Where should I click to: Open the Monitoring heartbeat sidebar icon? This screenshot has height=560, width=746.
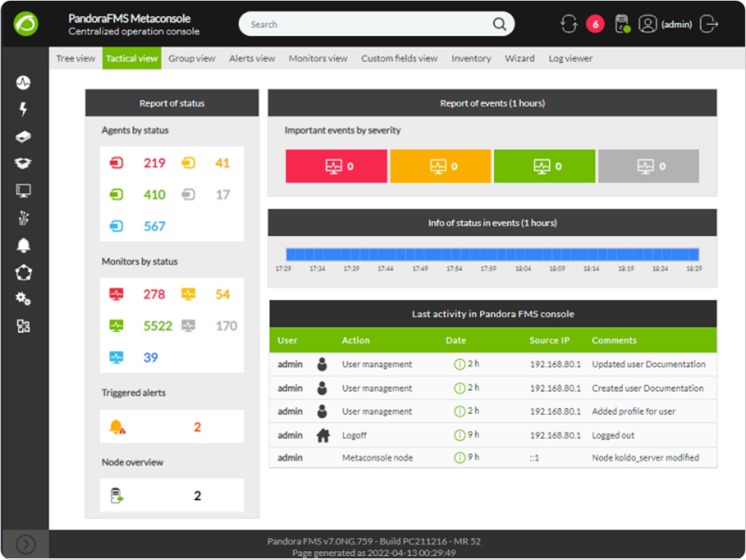point(23,83)
